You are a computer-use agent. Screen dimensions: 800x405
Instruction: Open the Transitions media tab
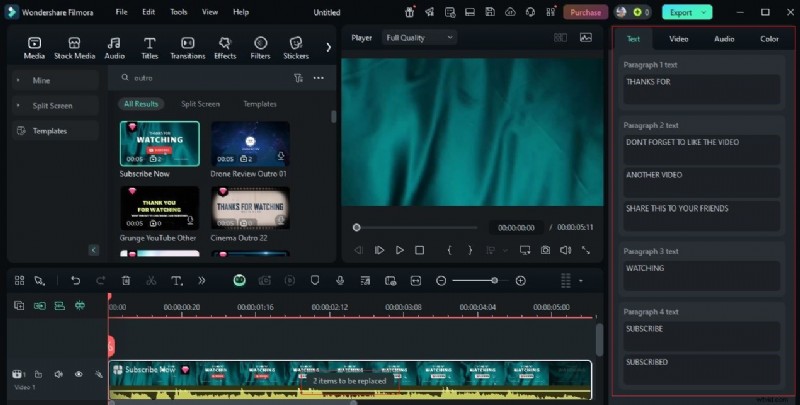click(186, 47)
